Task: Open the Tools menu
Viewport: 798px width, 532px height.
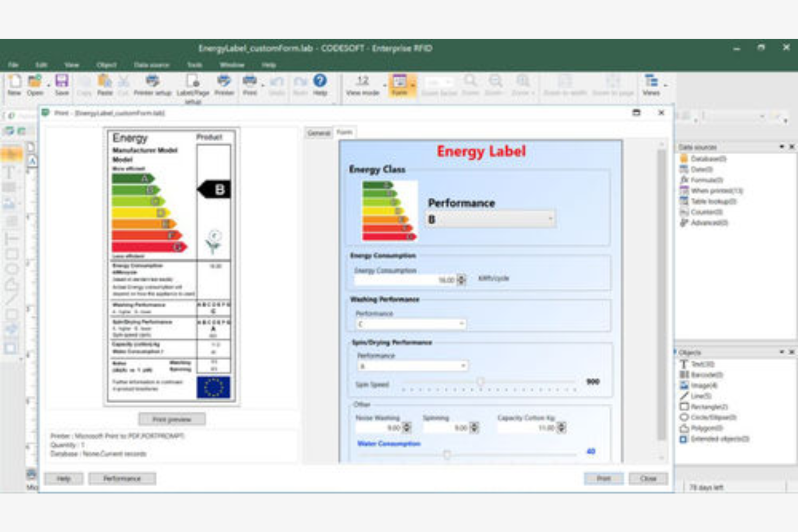Action: 195,65
